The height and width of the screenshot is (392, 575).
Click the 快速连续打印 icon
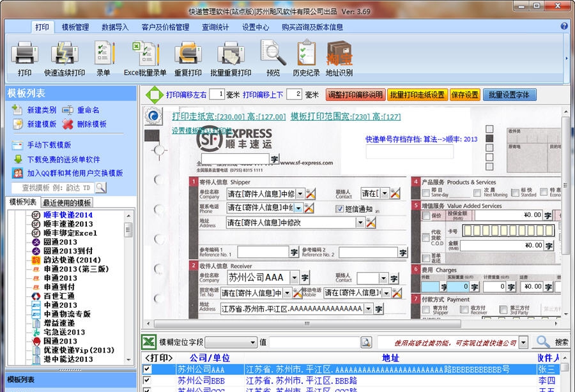(x=64, y=54)
